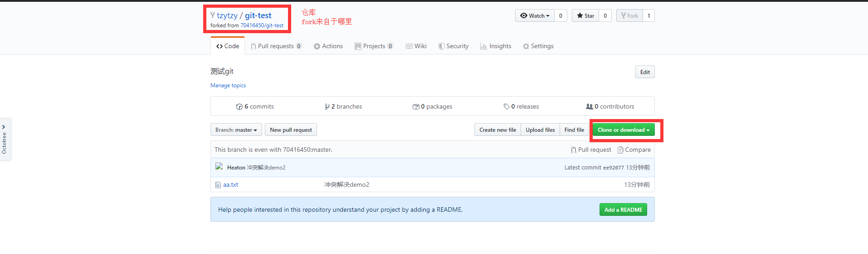Click the Upload files button

[540, 129]
